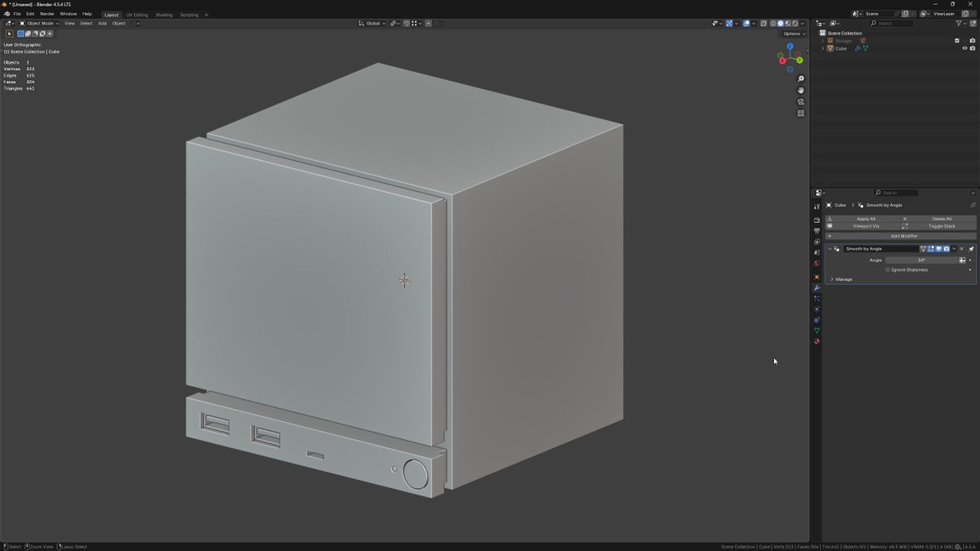Click the Angle 30 degree slider field
The width and height of the screenshot is (980, 551).
tap(920, 260)
